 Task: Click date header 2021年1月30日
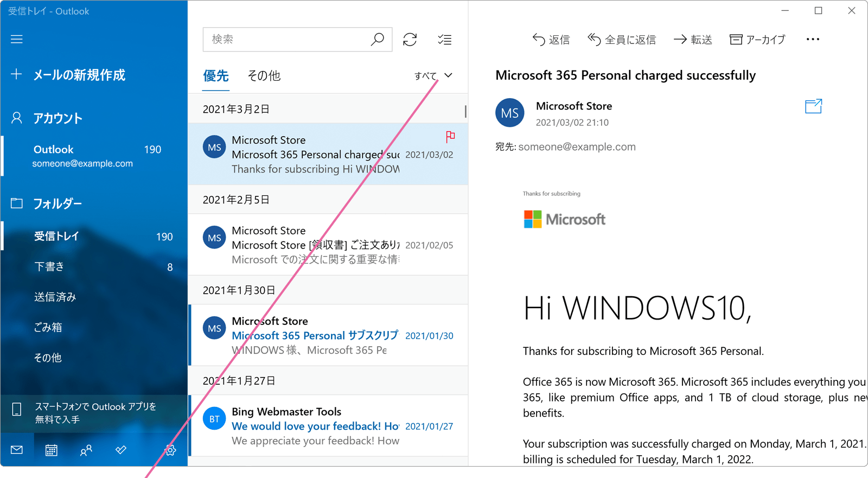[239, 290]
